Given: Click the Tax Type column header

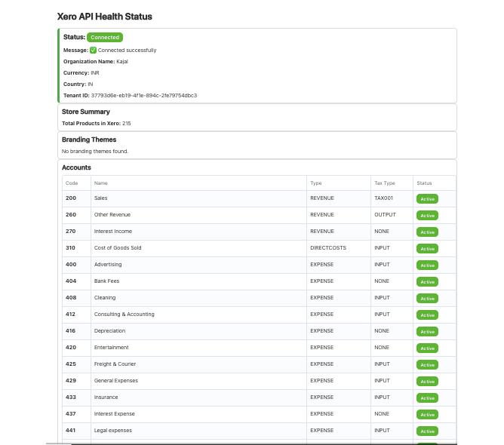Looking at the screenshot, I should point(384,183).
